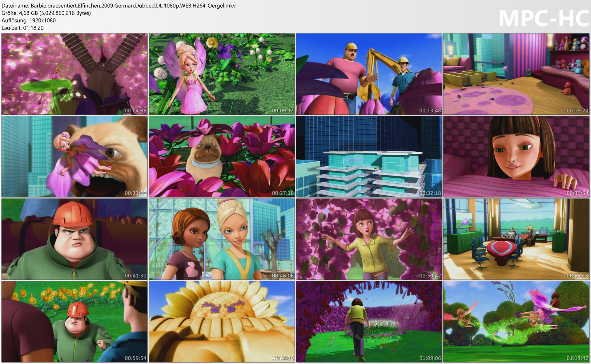Click the Dateiname filename text line
The width and height of the screenshot is (591, 364).
pyautogui.click(x=119, y=6)
